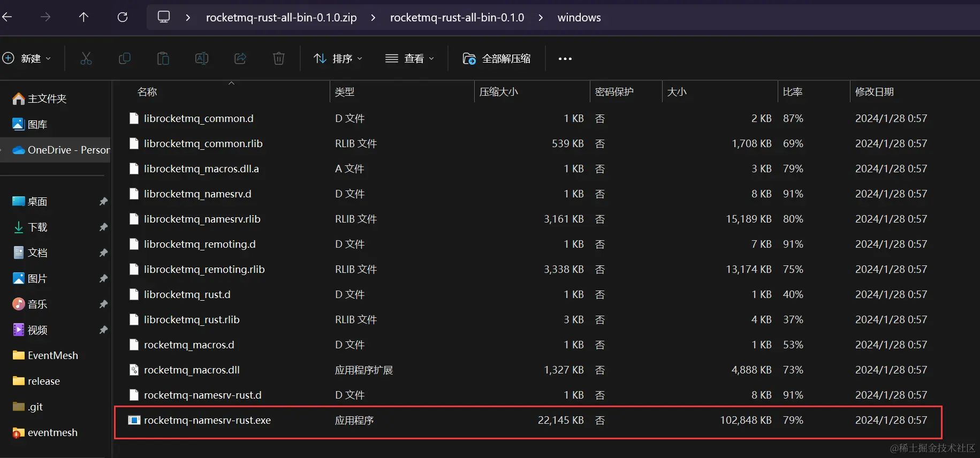
Task: Go up one folder level
Action: tap(83, 17)
